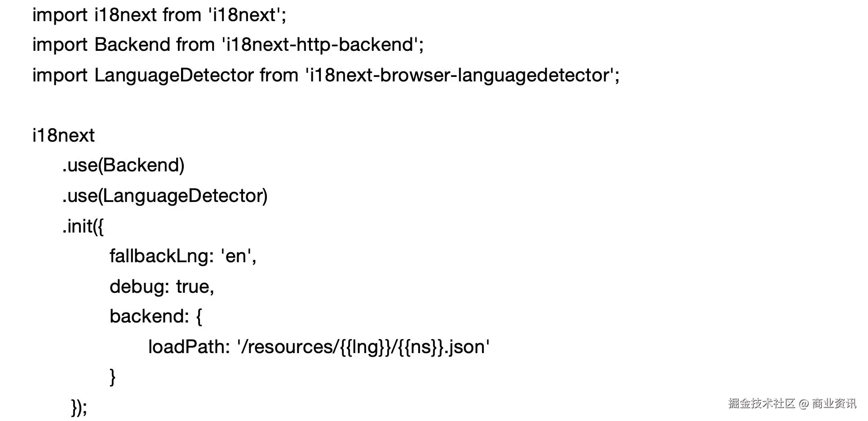
Task: Click the standalone i18next identifier line
Action: [x=63, y=135]
